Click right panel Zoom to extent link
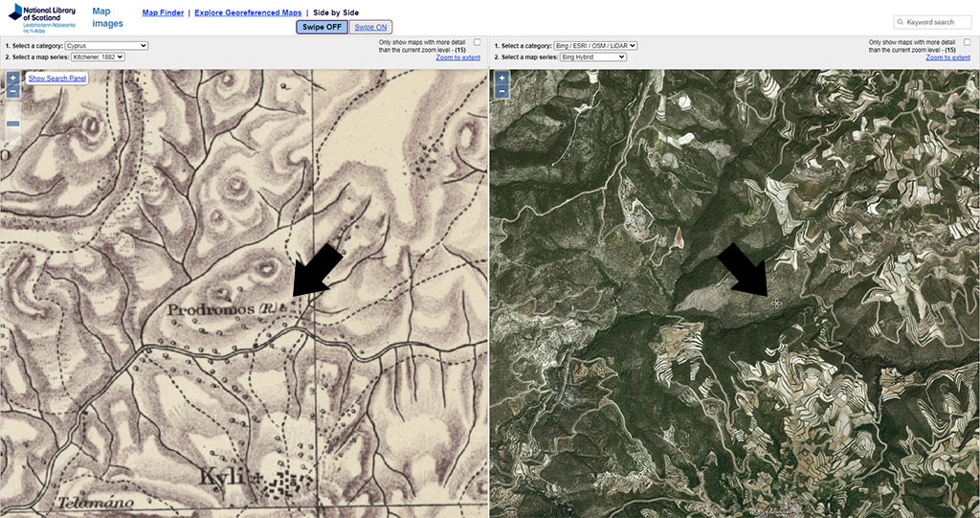 coord(948,57)
